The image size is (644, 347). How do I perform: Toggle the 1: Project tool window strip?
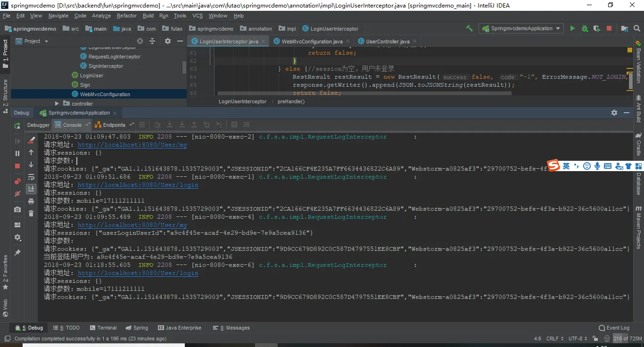click(5, 54)
